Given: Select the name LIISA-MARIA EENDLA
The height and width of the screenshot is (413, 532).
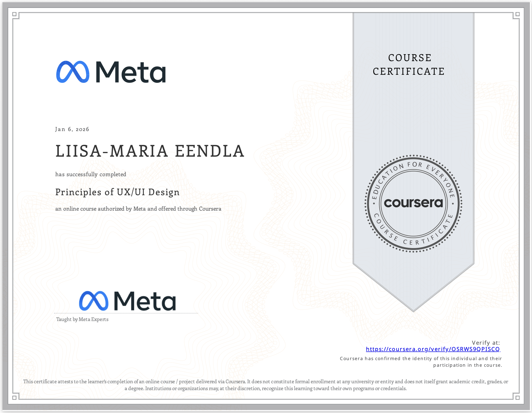Looking at the screenshot, I should (x=150, y=151).
